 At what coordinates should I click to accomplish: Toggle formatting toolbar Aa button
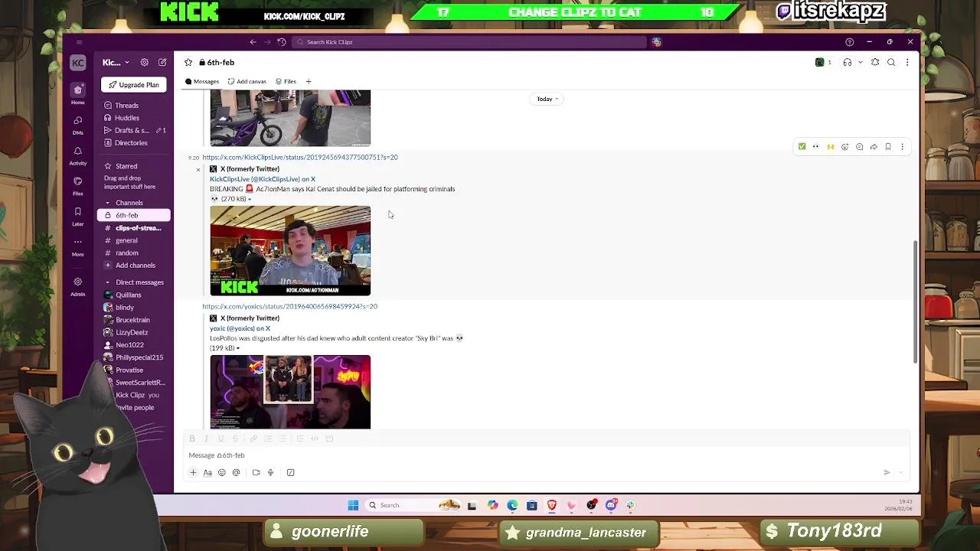click(x=207, y=473)
